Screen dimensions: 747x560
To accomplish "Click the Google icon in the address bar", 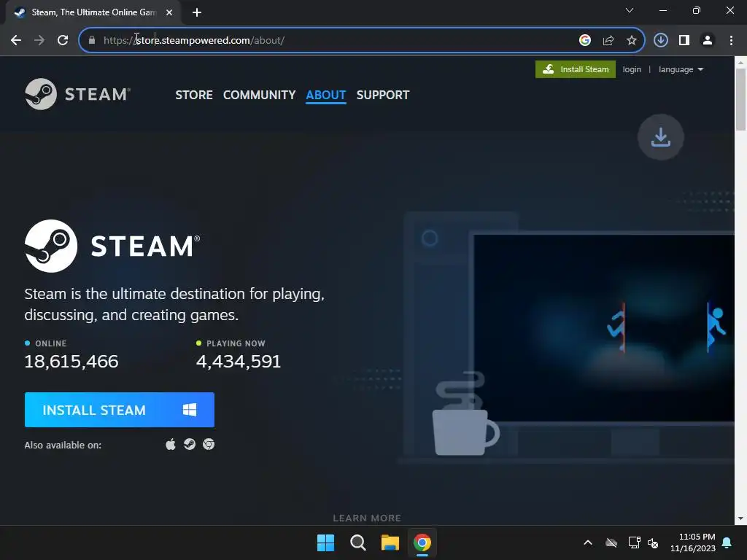I will click(584, 40).
